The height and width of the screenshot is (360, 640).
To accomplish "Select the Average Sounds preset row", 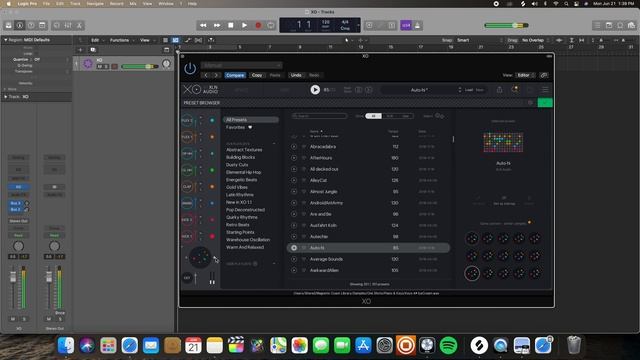I will point(369,259).
